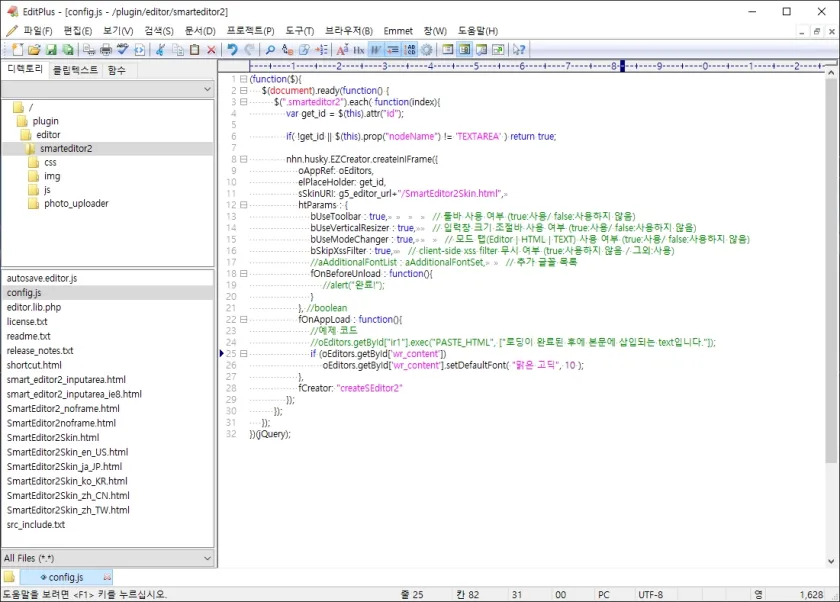Select the plugin folder in tree
This screenshot has width=840, height=602.
tap(46, 121)
